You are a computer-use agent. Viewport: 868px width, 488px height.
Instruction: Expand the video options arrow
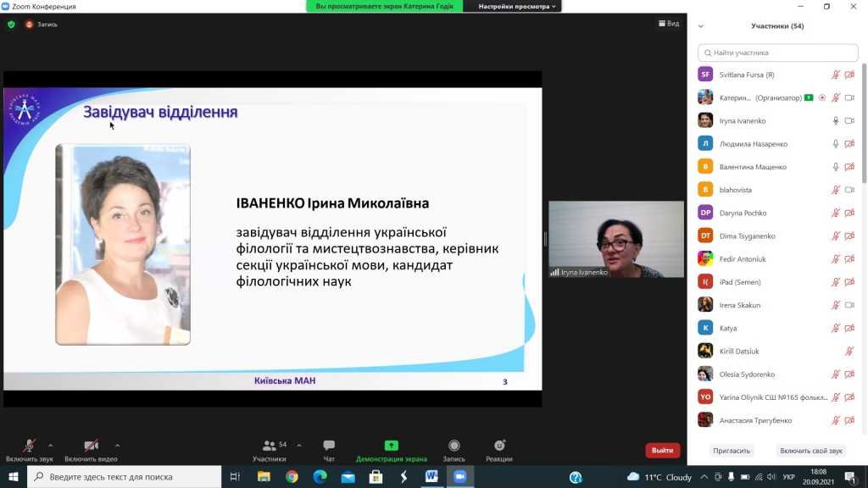(x=117, y=445)
